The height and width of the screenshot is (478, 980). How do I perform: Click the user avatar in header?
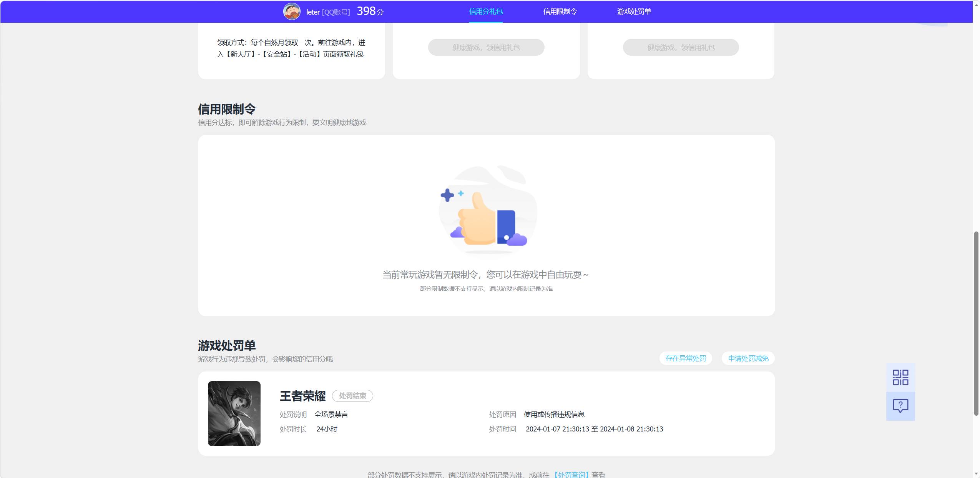point(292,11)
